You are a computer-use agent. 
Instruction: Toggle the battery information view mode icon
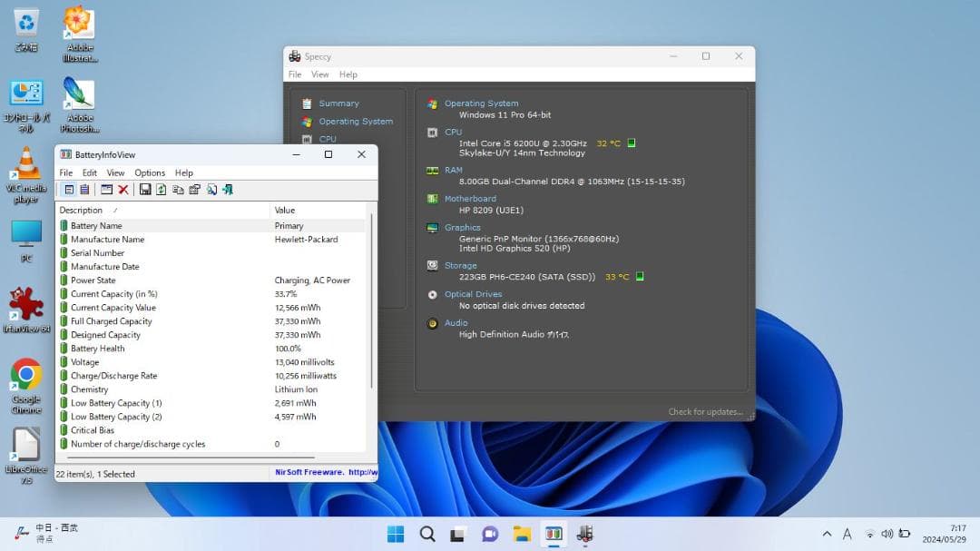[x=69, y=190]
